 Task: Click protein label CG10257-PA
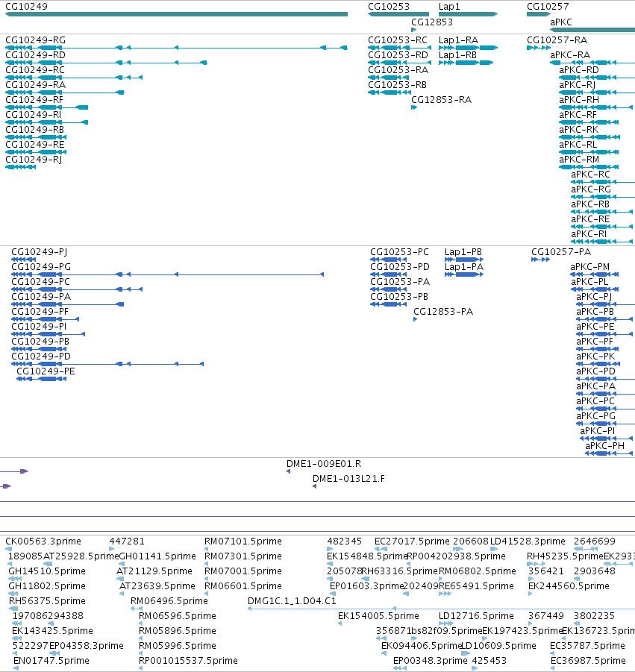click(x=561, y=251)
